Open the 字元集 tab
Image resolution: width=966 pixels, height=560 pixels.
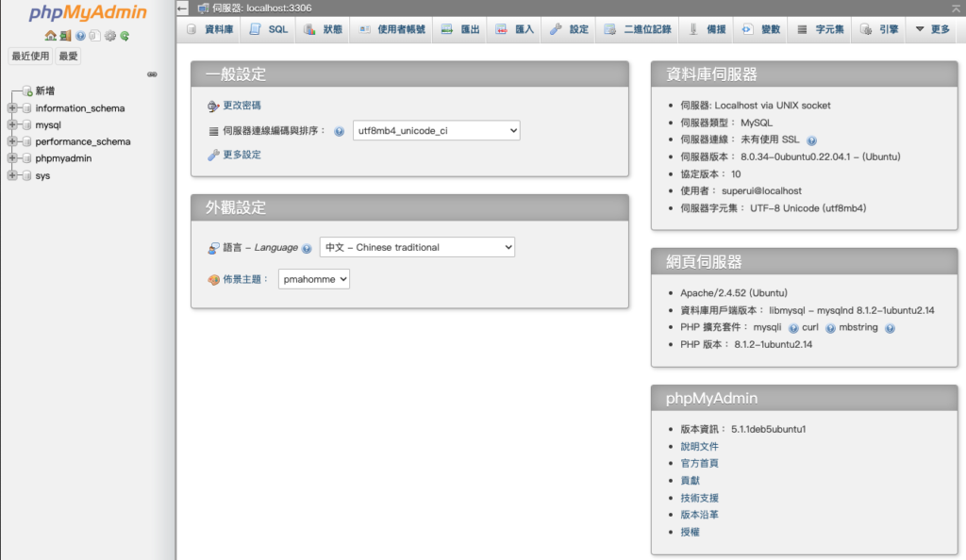pyautogui.click(x=821, y=29)
